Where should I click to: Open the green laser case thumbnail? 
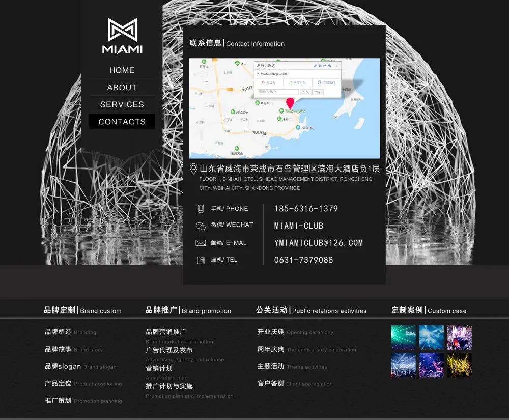[403, 337]
